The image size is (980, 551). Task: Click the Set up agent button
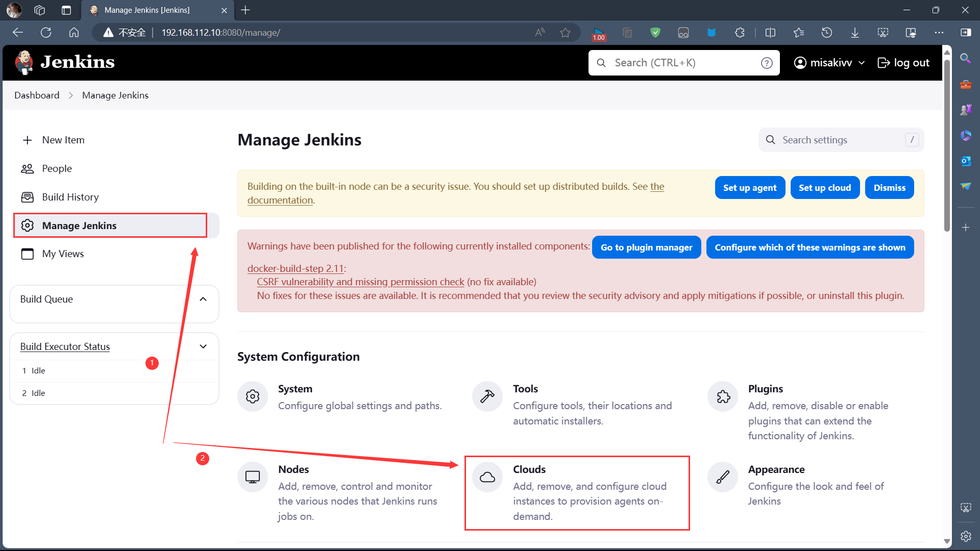tap(750, 188)
